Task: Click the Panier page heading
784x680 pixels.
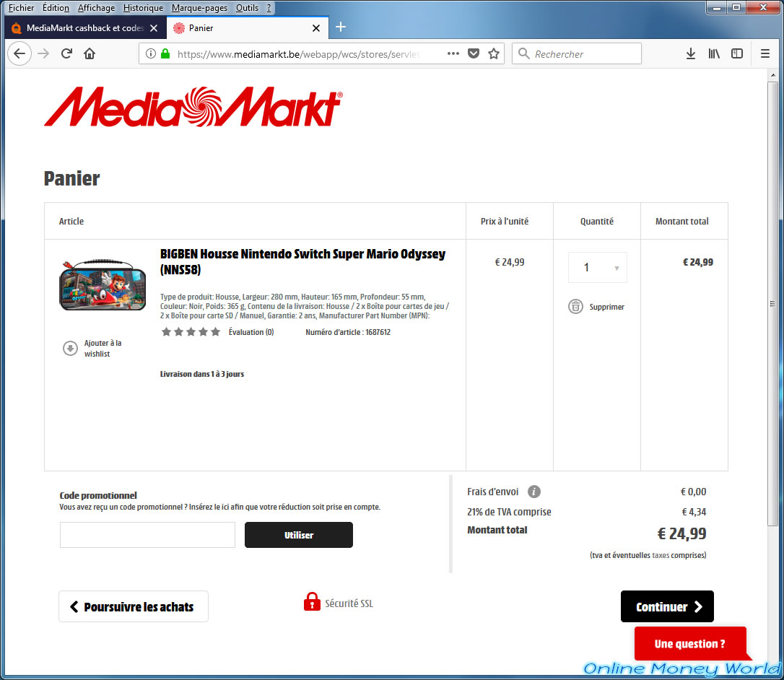Action: (72, 178)
